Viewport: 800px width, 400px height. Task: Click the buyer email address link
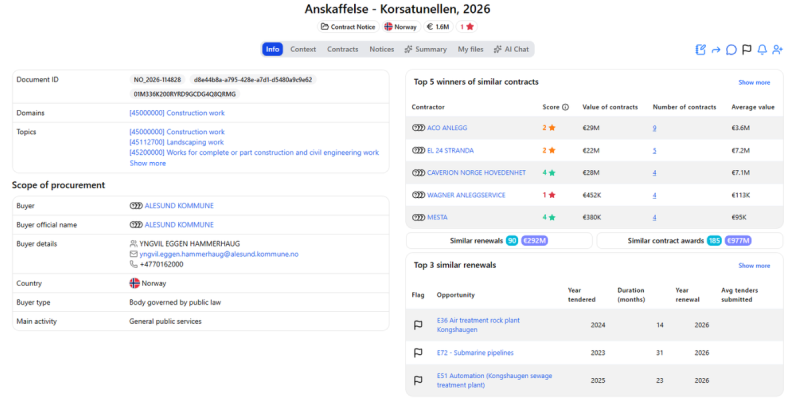tap(219, 254)
